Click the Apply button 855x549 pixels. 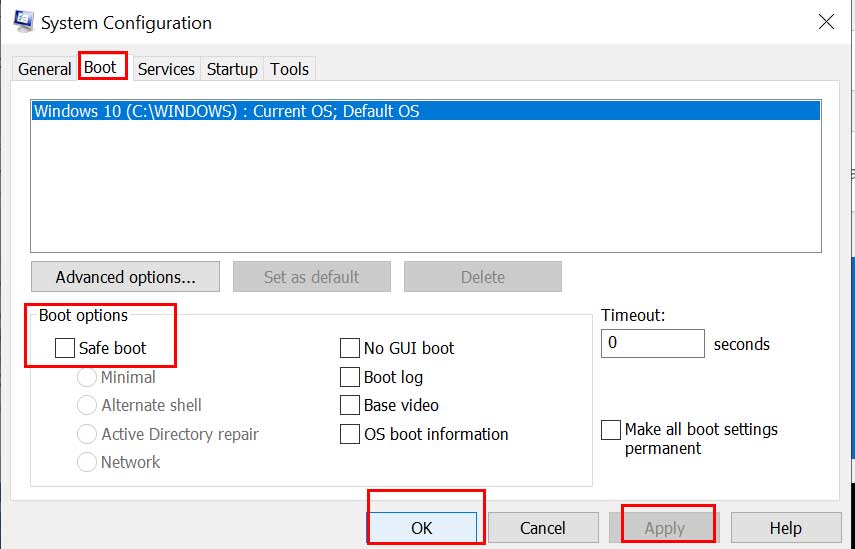click(664, 528)
